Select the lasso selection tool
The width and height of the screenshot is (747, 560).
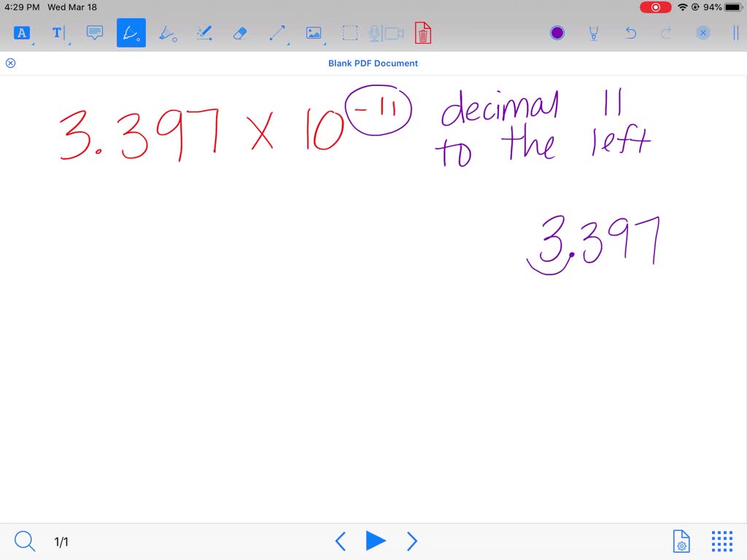(349, 32)
